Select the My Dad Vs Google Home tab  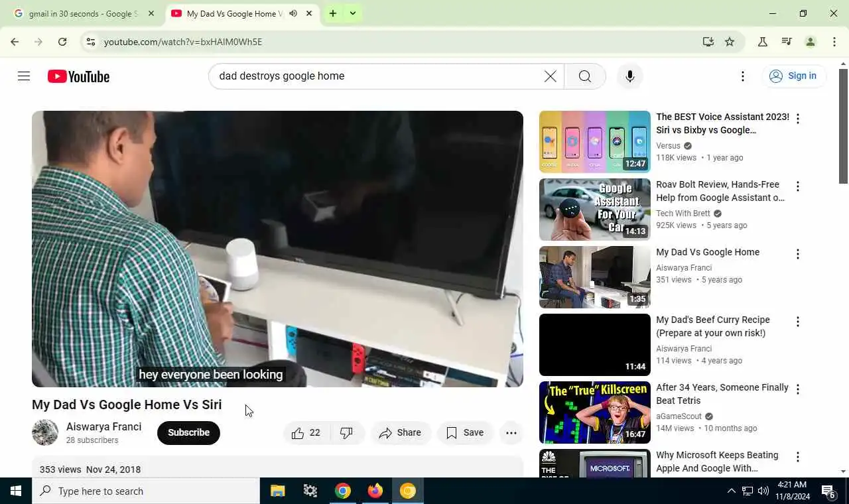pos(232,13)
